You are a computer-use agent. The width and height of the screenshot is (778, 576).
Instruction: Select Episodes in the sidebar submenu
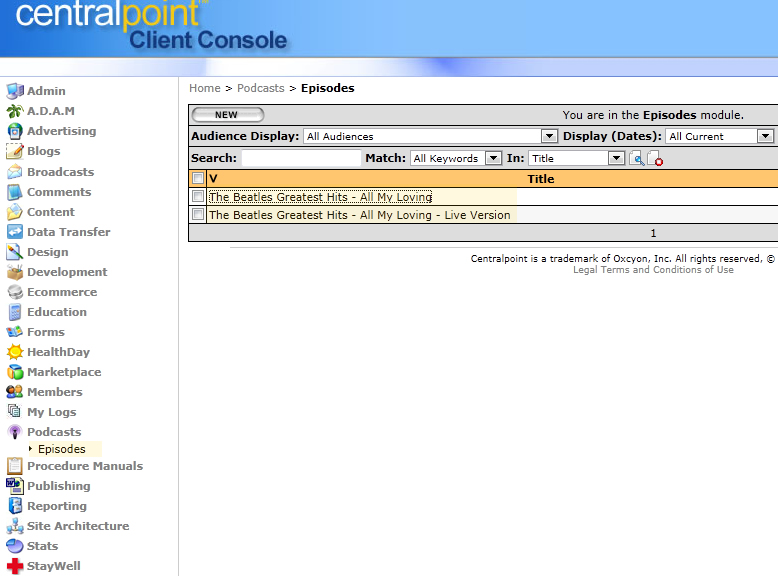point(61,449)
